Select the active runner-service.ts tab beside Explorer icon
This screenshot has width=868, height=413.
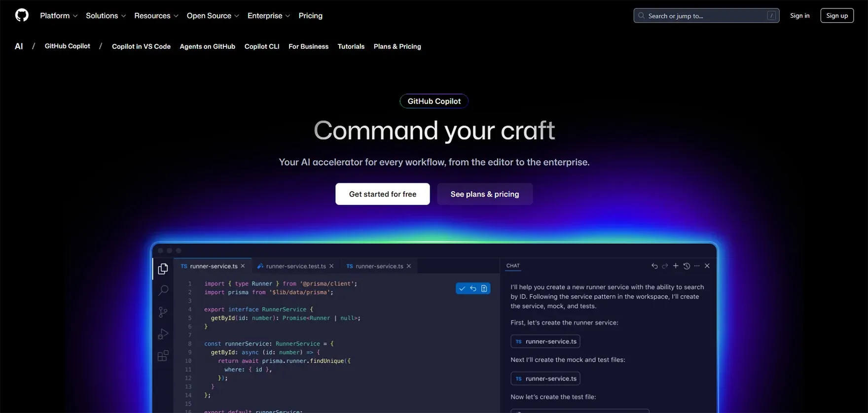pyautogui.click(x=213, y=266)
